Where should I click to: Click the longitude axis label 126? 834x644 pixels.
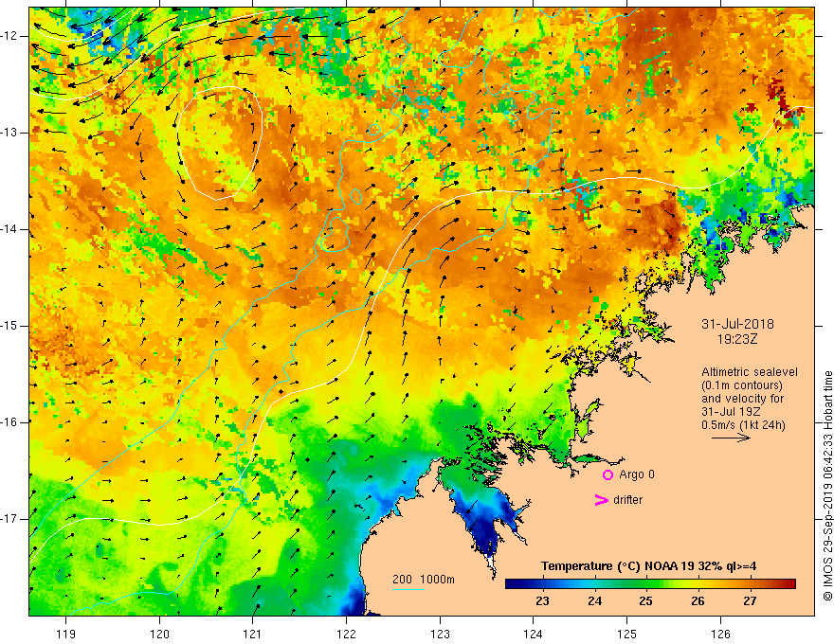point(720,634)
